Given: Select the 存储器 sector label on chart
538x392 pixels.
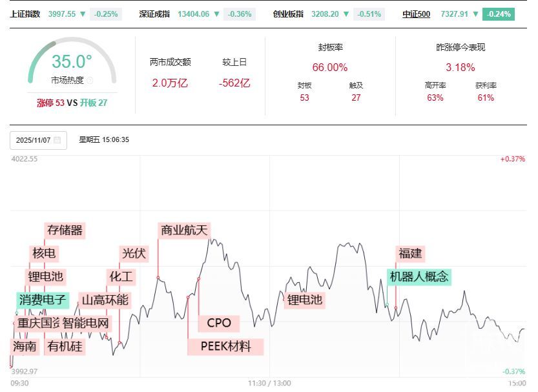Looking at the screenshot, I should [65, 230].
